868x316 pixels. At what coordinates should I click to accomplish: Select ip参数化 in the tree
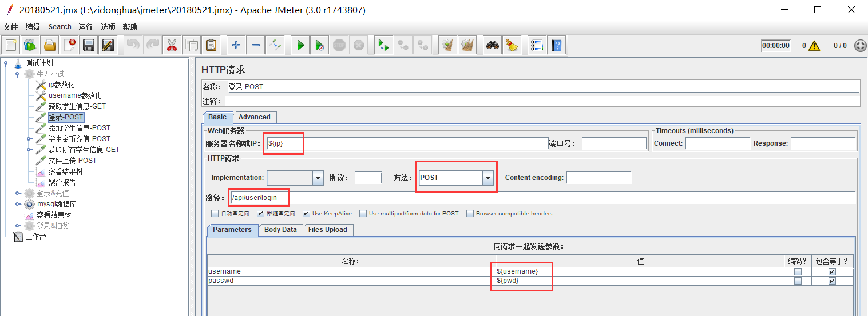(61, 85)
